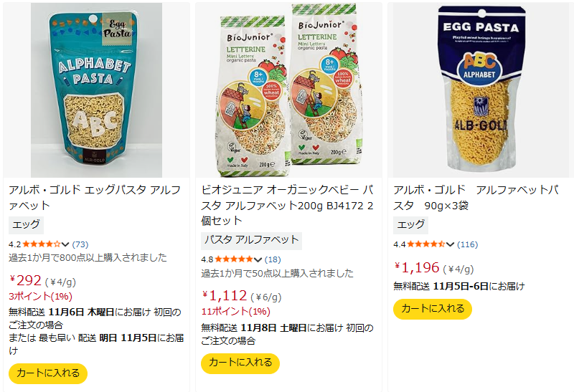
Task: Add the ¥1,196 three-bag pasta to cart
Action: coord(433,309)
